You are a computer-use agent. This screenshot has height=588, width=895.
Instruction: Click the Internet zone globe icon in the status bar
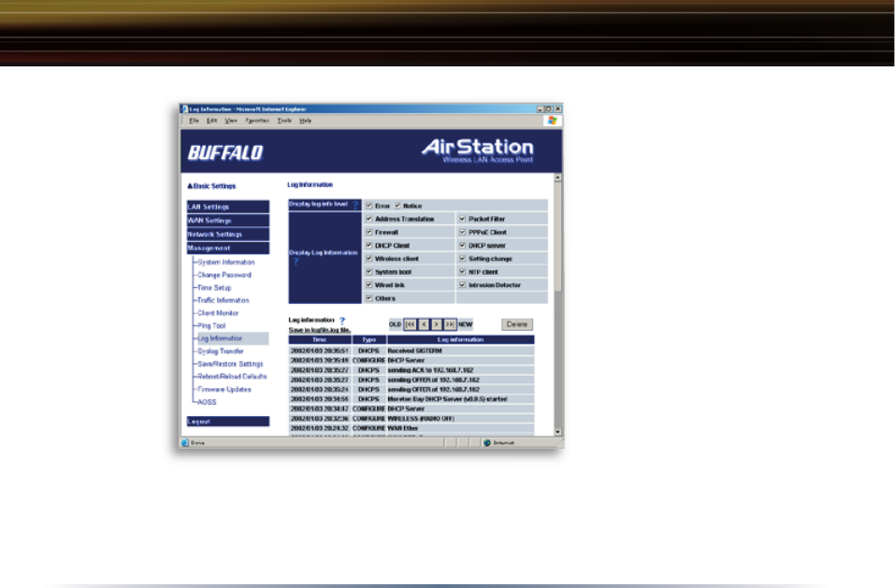click(x=487, y=442)
